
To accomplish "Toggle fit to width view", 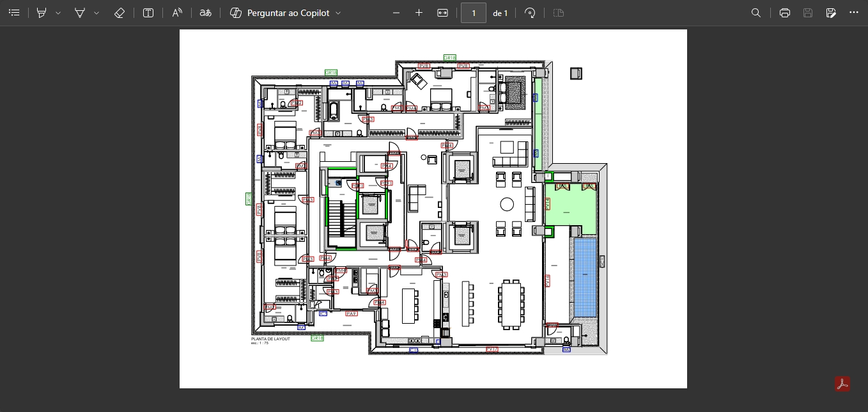I will 442,13.
